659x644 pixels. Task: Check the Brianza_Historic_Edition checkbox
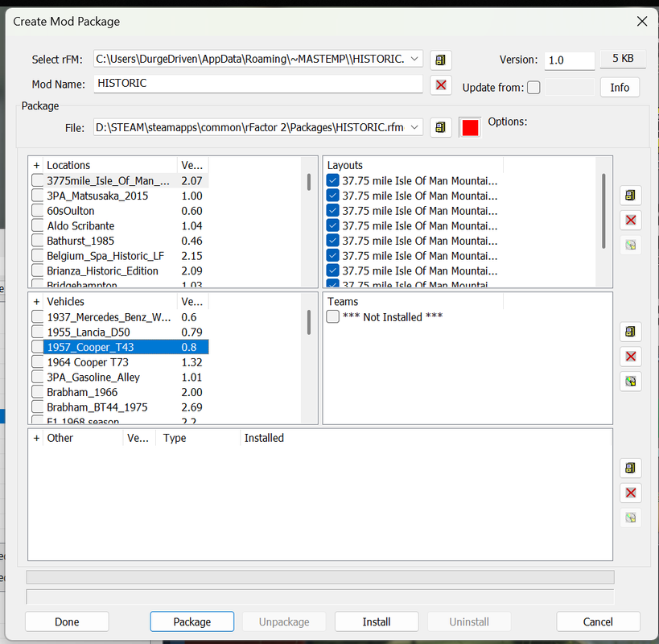click(x=37, y=270)
